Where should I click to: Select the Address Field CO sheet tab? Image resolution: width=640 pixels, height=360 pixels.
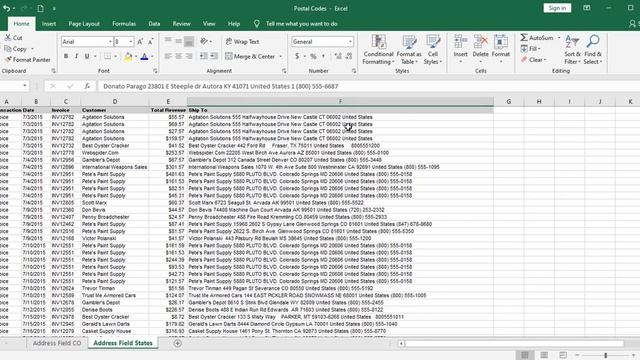coord(57,343)
